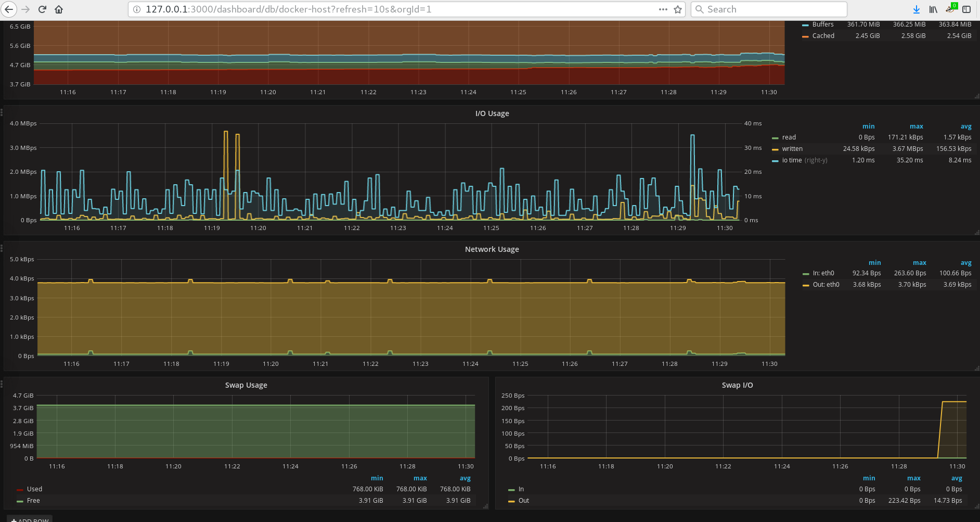Open the Swap I/O panel title menu
This screenshot has height=522, width=980.
coord(737,385)
